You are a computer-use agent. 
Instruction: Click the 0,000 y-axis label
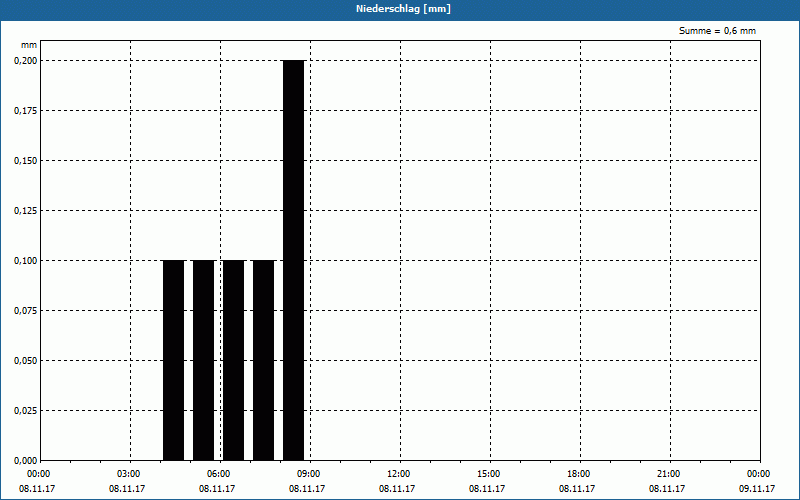(x=26, y=461)
